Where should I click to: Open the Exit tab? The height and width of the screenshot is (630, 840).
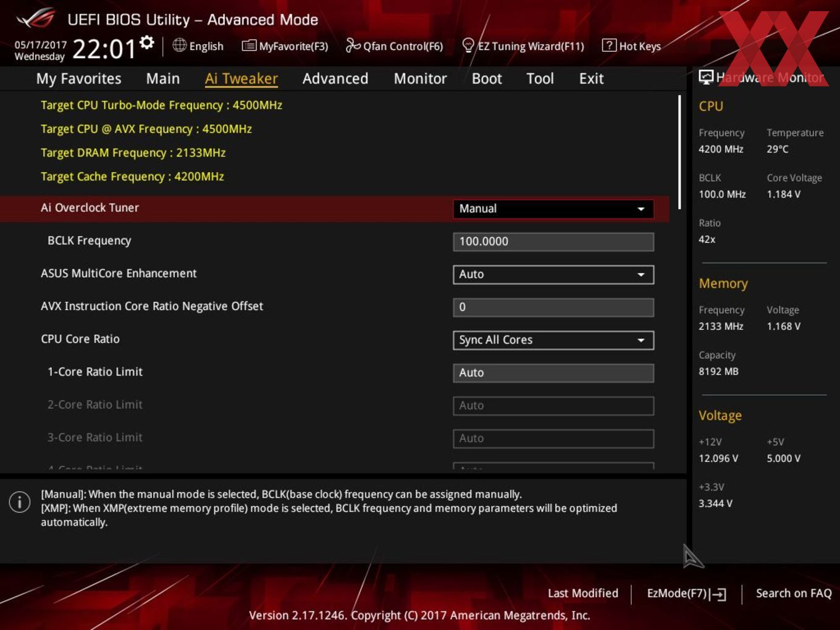click(591, 78)
